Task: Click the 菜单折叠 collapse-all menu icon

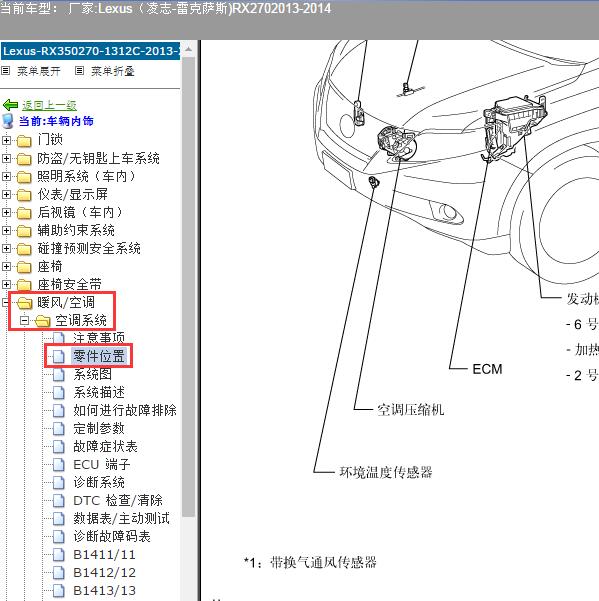Action: point(79,71)
